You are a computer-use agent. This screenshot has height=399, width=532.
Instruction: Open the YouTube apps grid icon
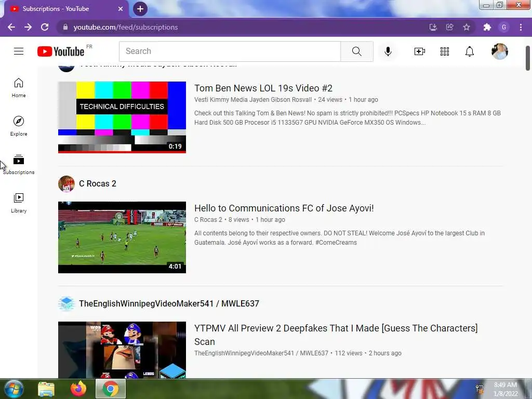(445, 51)
